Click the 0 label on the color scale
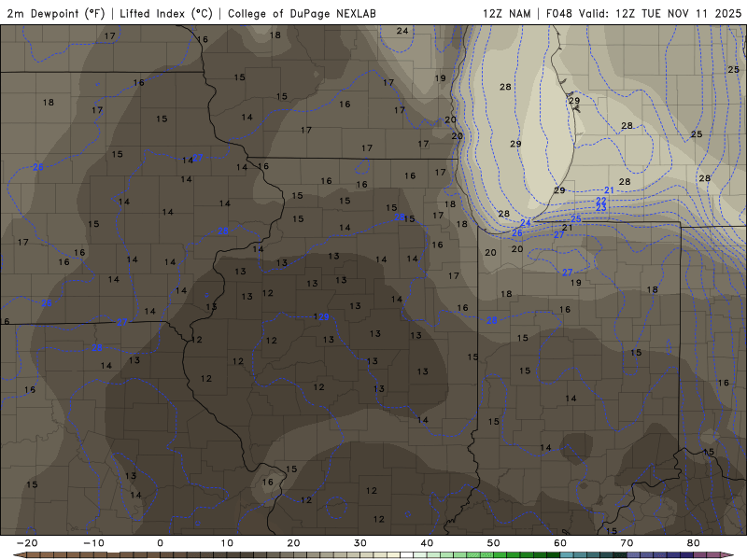 [160, 543]
